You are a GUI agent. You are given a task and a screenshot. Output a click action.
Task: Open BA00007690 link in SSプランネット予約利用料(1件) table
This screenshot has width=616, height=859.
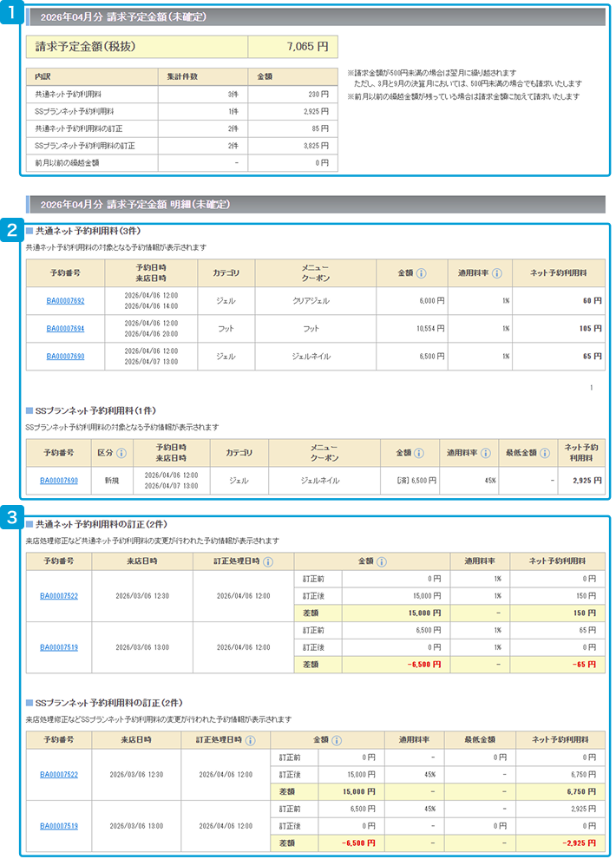pos(59,481)
